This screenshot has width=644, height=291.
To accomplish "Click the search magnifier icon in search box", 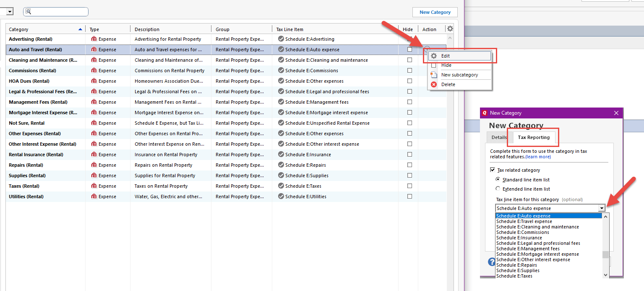I will point(29,12).
